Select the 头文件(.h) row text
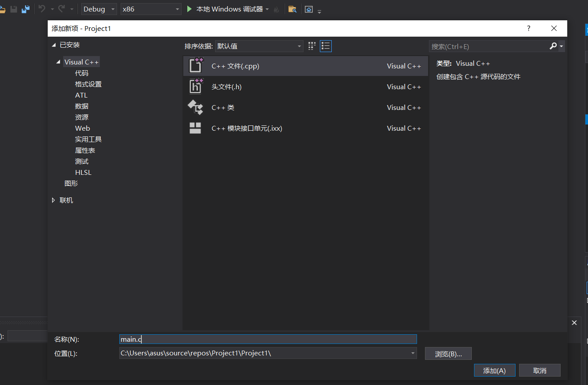The height and width of the screenshot is (385, 588). pos(227,87)
